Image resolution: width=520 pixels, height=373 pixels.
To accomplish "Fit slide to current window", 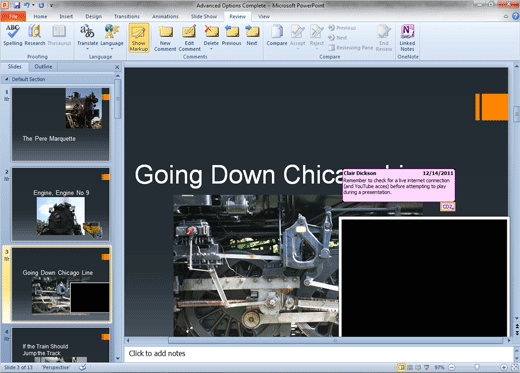I will [514, 367].
